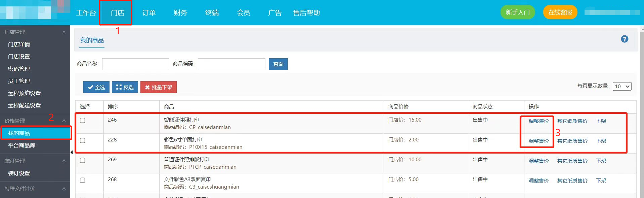Click the 商品名称 input field
The image size is (644, 198).
(136, 64)
